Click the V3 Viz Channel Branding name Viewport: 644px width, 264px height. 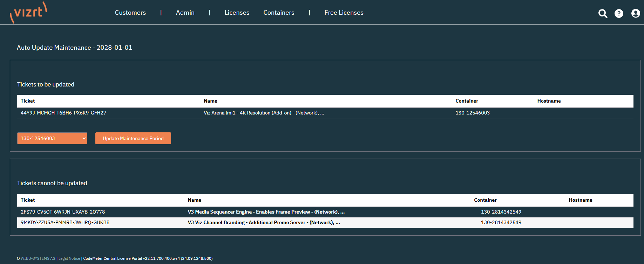coord(263,222)
